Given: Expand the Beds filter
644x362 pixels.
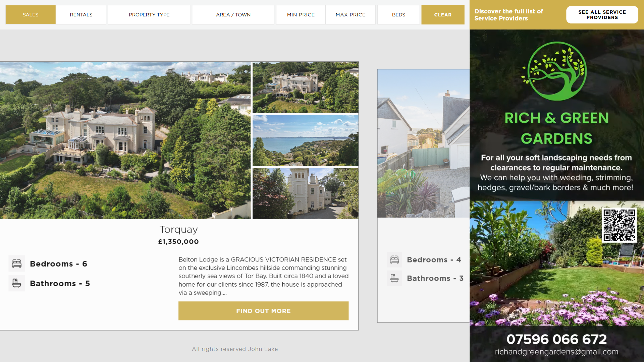Looking at the screenshot, I should pos(398,15).
